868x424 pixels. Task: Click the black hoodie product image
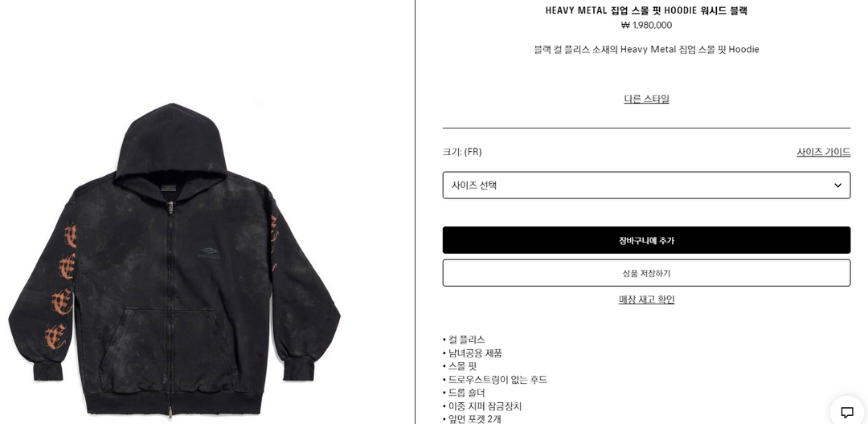pyautogui.click(x=174, y=261)
